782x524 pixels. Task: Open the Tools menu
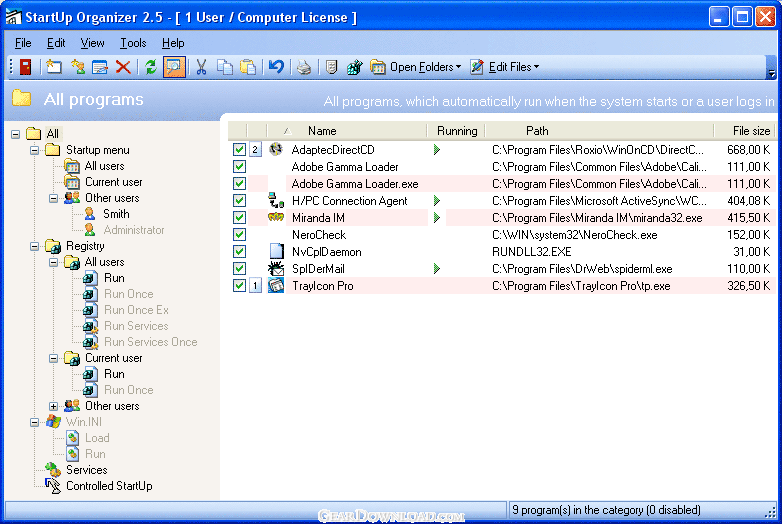click(x=133, y=43)
